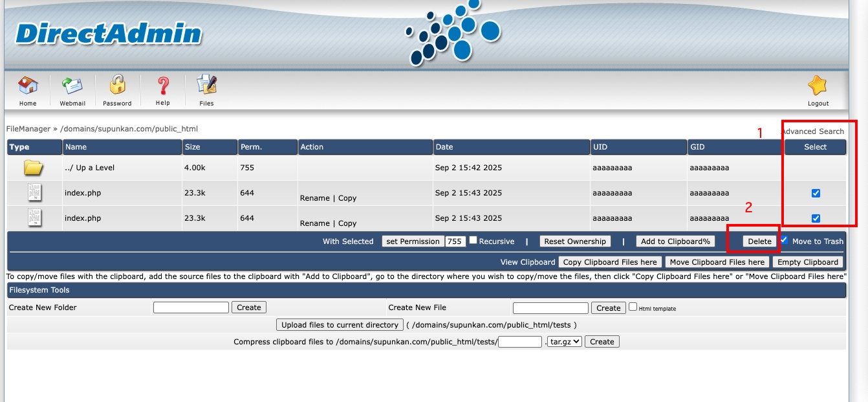Go to ../ Up a Level link
The image size is (868, 402).
coord(89,168)
